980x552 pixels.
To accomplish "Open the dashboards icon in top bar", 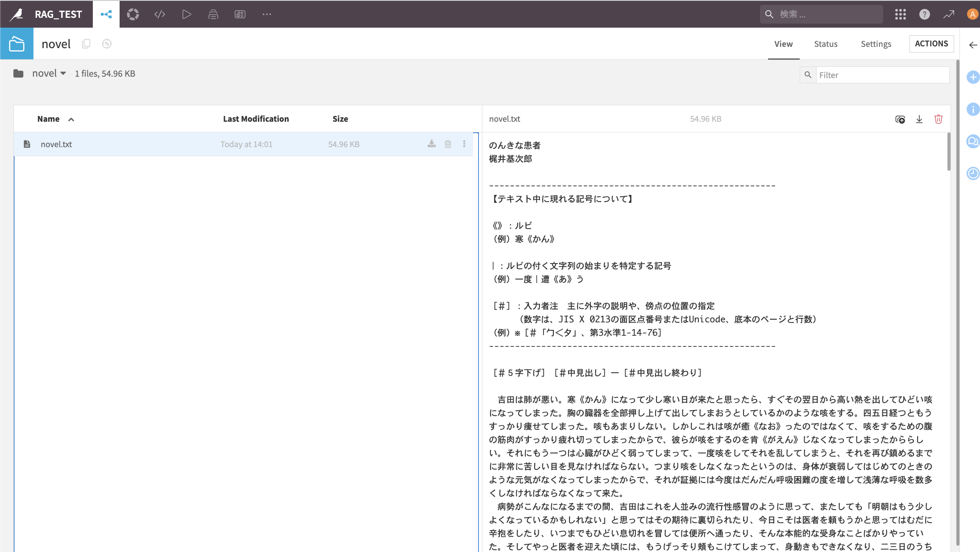I will [x=240, y=14].
